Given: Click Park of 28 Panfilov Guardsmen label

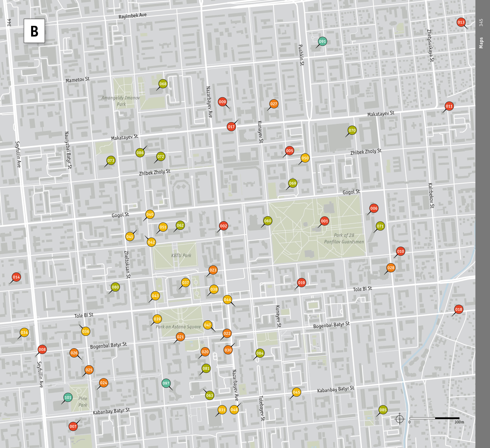Looking at the screenshot, I should click(x=344, y=238).
